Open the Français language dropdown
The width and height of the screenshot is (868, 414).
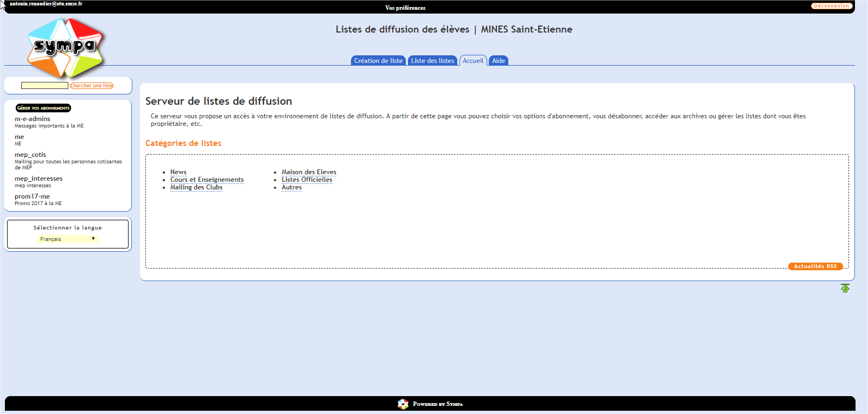coord(67,239)
